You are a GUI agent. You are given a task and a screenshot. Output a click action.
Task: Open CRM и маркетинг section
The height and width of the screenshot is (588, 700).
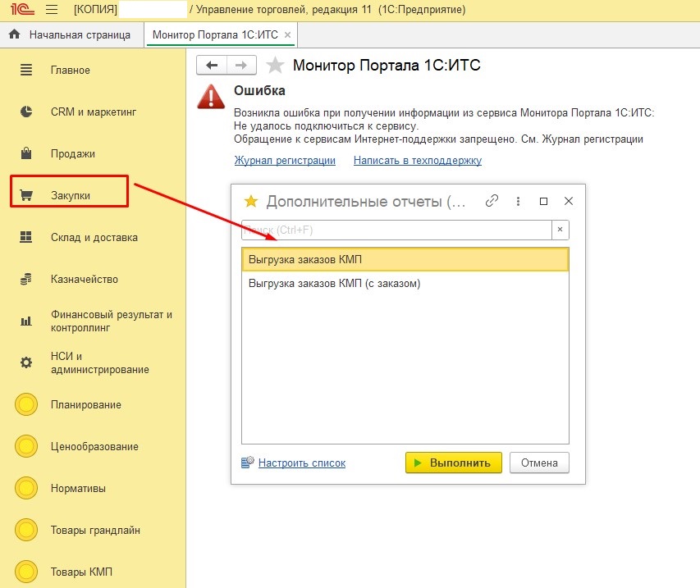93,112
